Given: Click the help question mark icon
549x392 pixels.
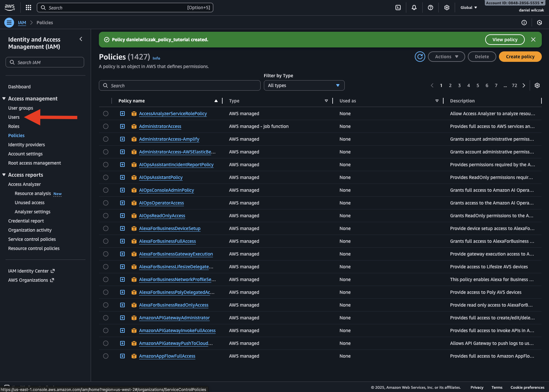Looking at the screenshot, I should (x=430, y=8).
